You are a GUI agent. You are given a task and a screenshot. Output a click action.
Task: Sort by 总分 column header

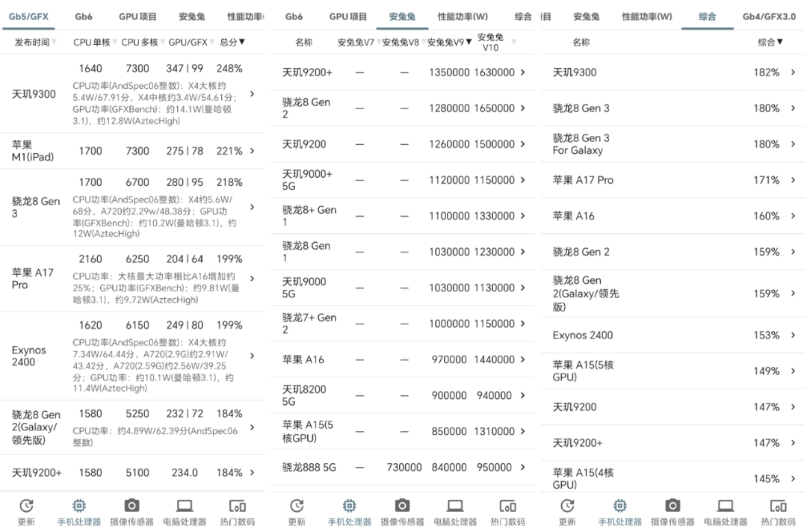pos(232,42)
